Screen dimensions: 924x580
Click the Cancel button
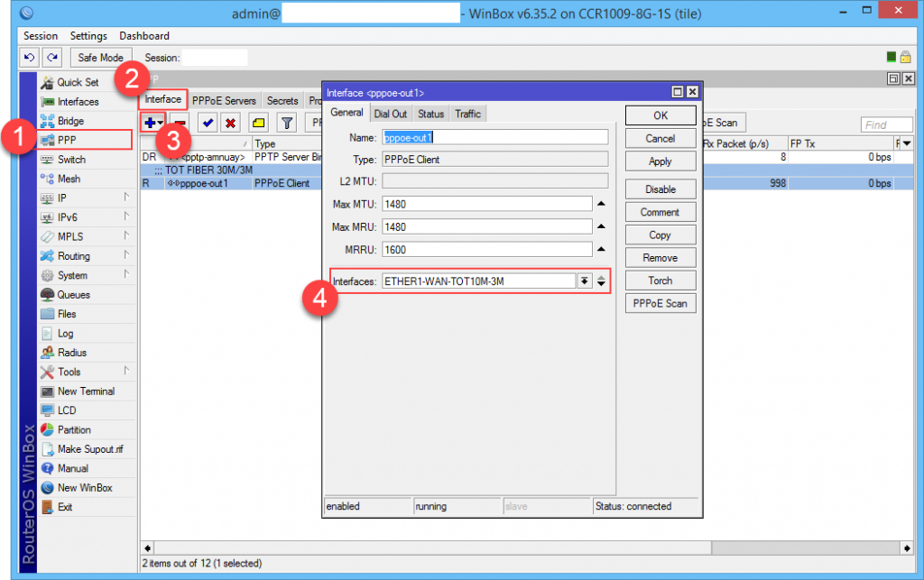coord(661,139)
